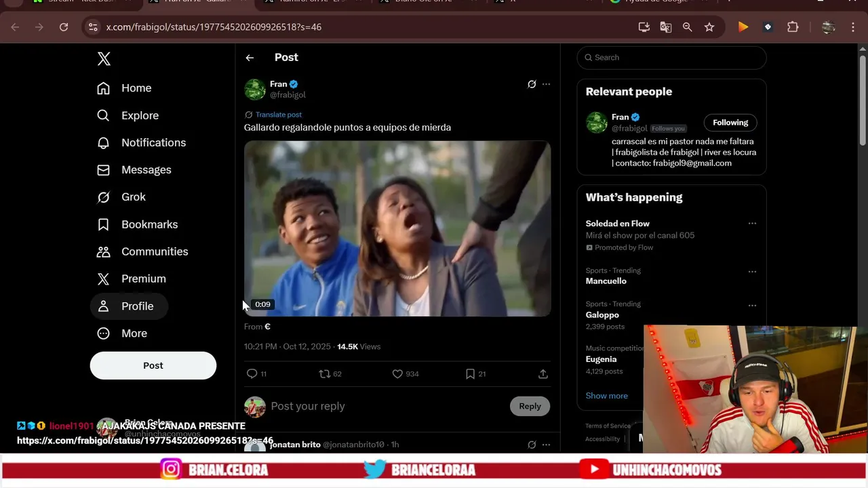Click the Terms of Service link

(x=608, y=426)
